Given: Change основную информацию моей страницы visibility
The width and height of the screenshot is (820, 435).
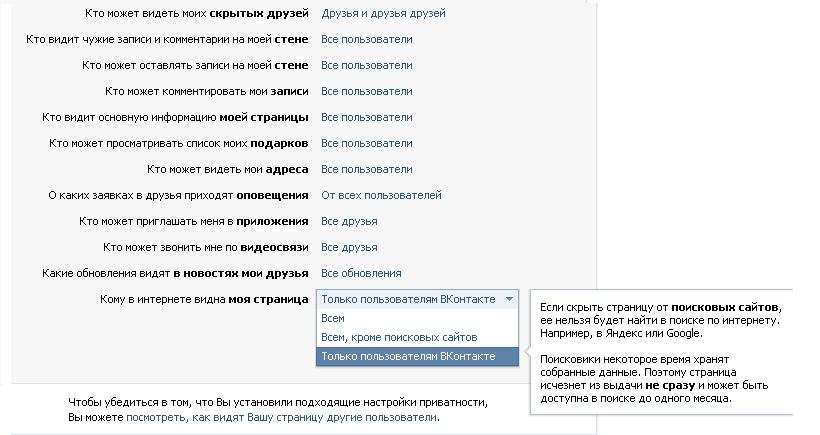Looking at the screenshot, I should pyautogui.click(x=366, y=118).
